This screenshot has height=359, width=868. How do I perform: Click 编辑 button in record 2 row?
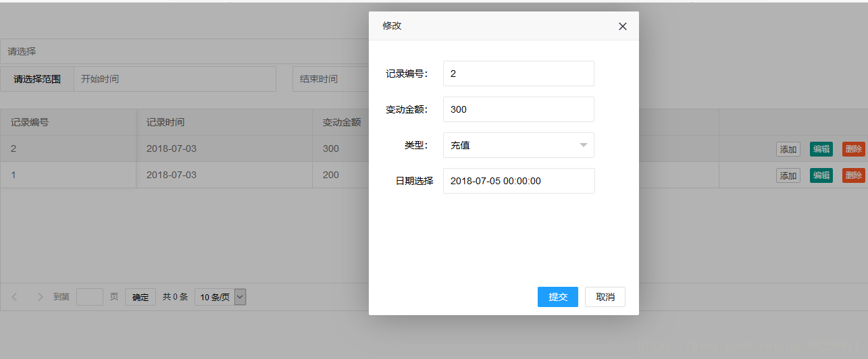pos(821,149)
